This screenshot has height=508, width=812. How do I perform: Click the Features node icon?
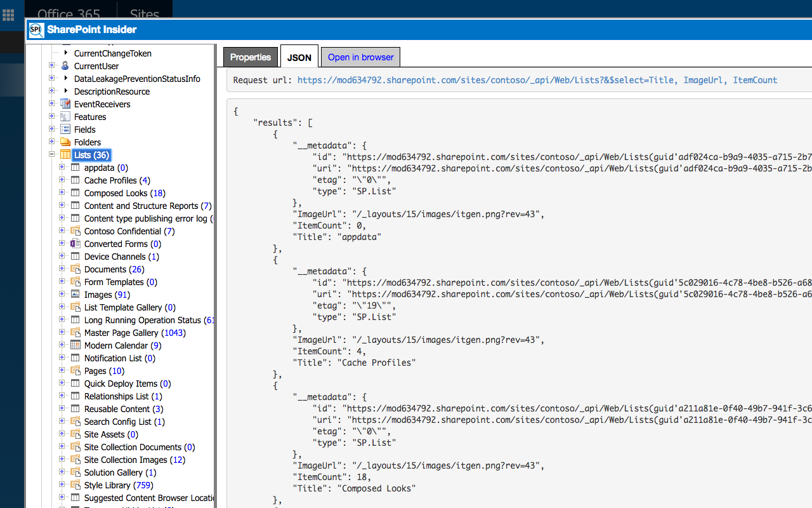(x=65, y=117)
